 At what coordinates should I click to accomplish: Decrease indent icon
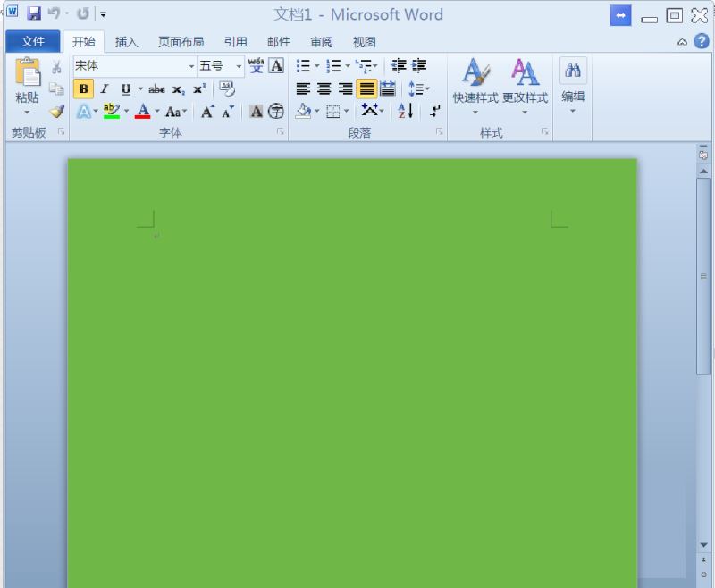point(399,66)
